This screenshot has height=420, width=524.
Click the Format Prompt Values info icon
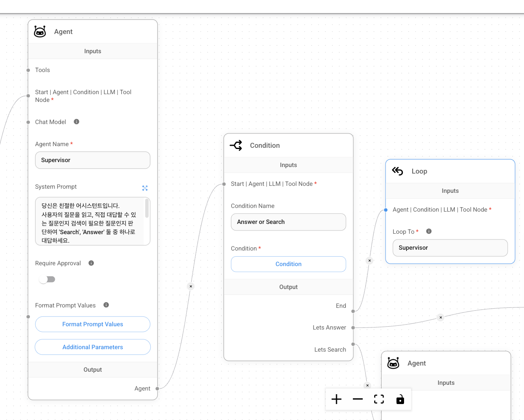[106, 305]
